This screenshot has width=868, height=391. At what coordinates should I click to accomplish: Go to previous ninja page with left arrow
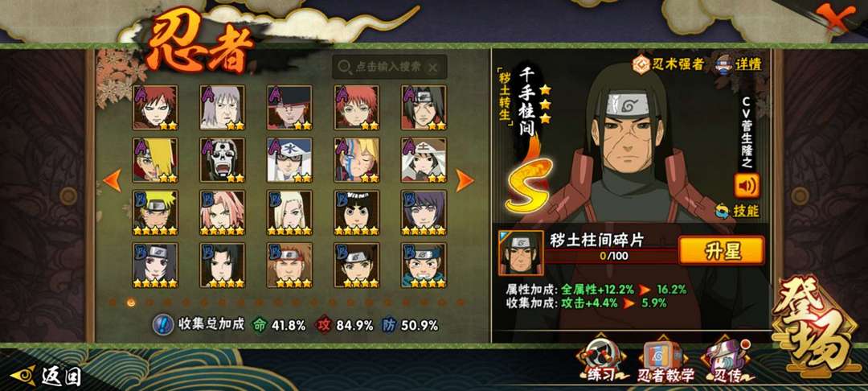(113, 180)
